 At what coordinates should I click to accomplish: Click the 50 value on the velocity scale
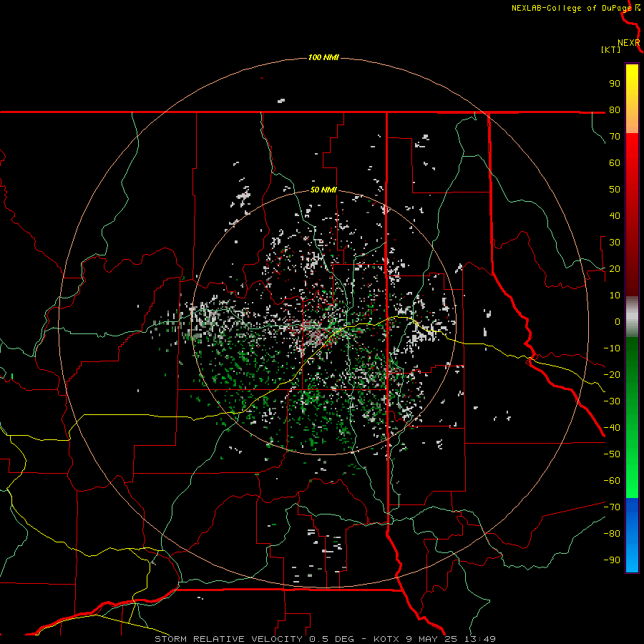point(615,190)
